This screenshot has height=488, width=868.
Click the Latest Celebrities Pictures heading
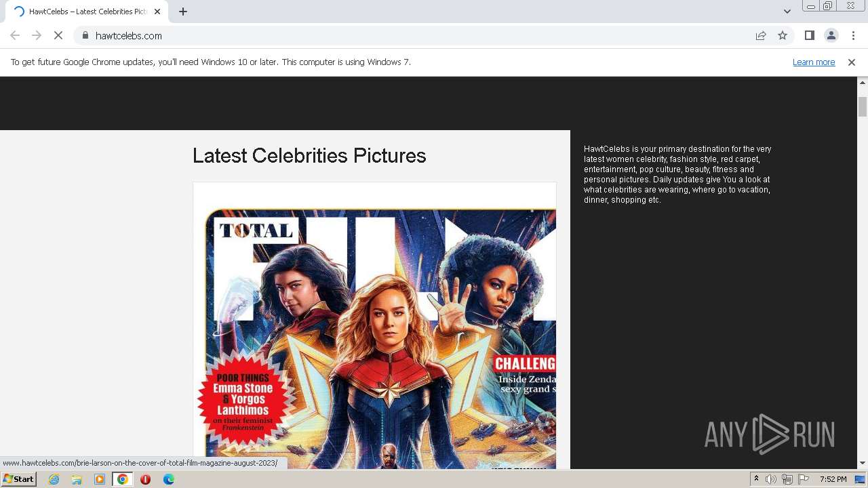pos(309,156)
